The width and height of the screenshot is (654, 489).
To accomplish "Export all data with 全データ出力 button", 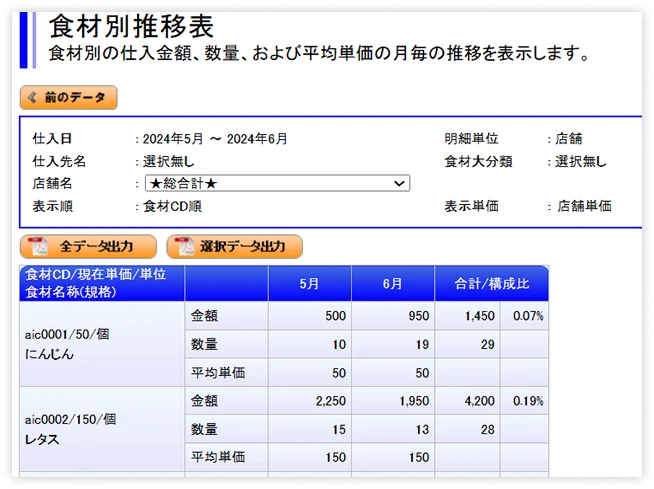I will coord(88,247).
